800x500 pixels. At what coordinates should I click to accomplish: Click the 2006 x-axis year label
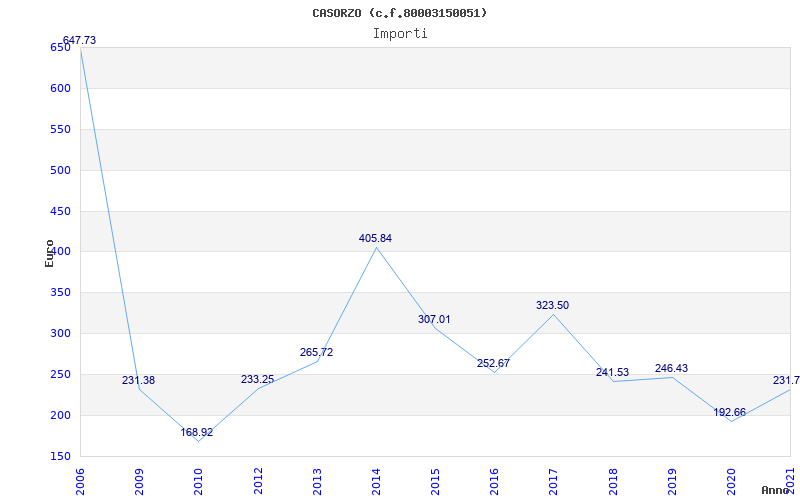pyautogui.click(x=80, y=481)
